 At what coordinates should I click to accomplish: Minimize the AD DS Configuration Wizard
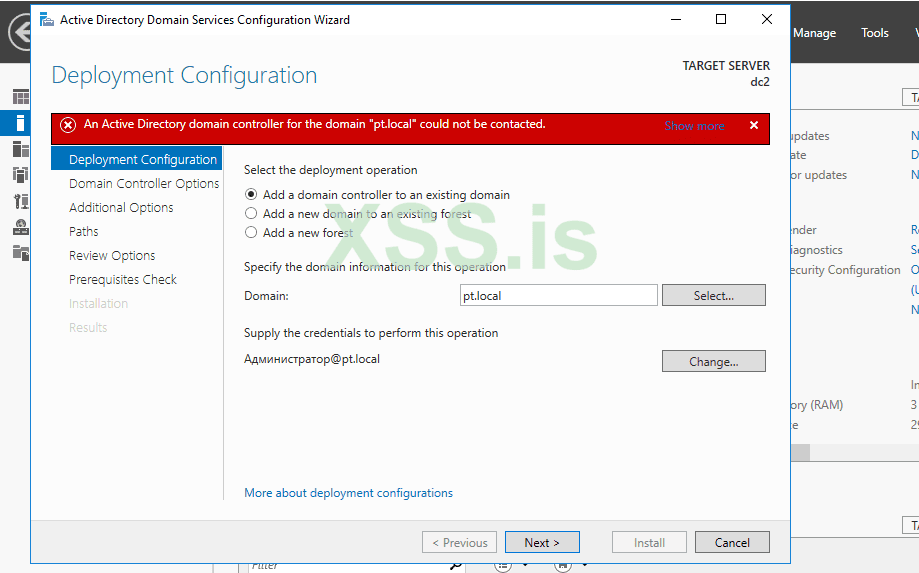point(676,19)
